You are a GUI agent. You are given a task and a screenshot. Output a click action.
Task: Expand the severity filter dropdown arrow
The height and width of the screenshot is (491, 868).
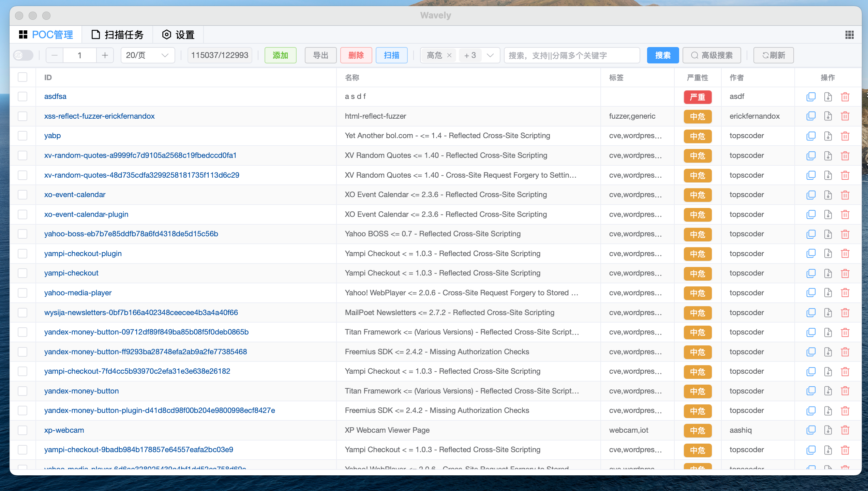point(490,55)
